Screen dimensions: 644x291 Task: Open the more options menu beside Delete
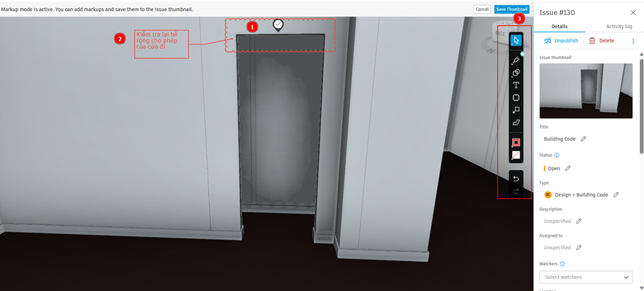tap(632, 41)
